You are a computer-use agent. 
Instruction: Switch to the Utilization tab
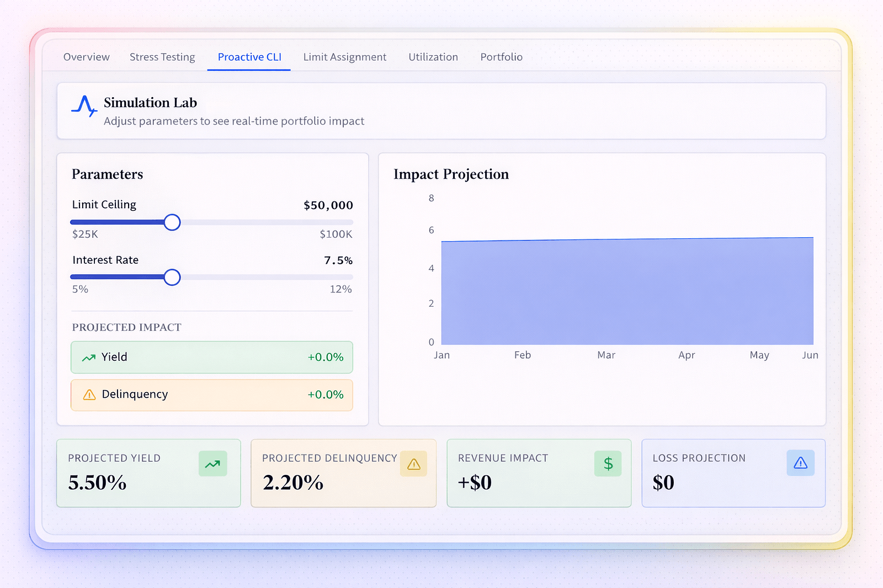[433, 57]
